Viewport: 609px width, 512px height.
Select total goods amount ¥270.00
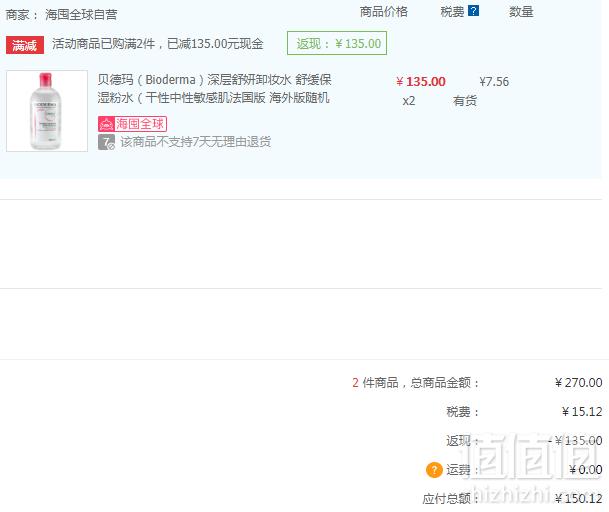coord(578,383)
